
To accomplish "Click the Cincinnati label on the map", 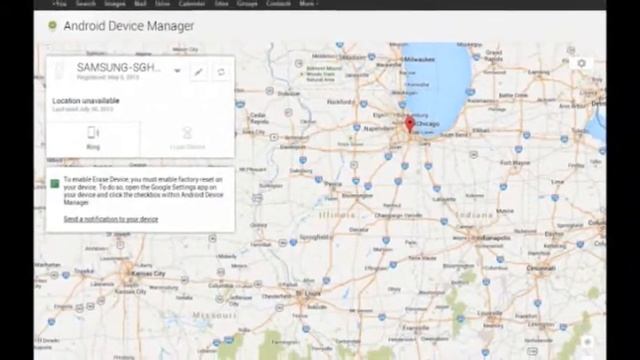I will (x=541, y=268).
